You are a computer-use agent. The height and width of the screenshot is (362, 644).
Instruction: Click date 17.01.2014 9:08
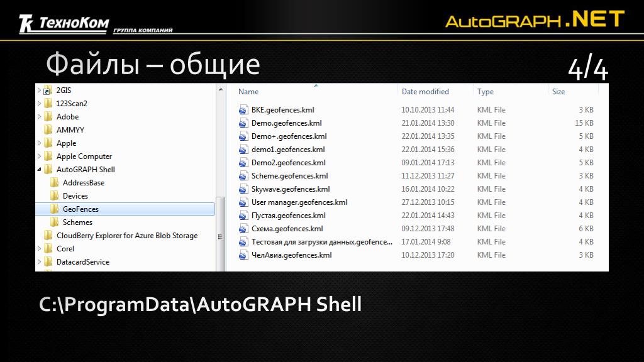426,242
